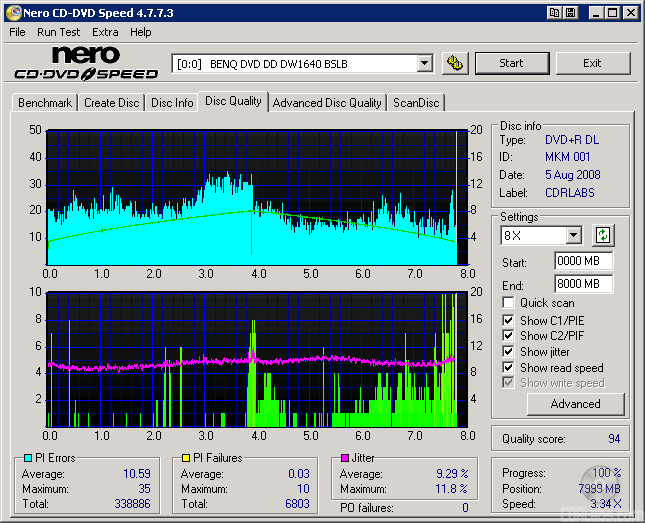Open the Run Test menu

pos(58,32)
